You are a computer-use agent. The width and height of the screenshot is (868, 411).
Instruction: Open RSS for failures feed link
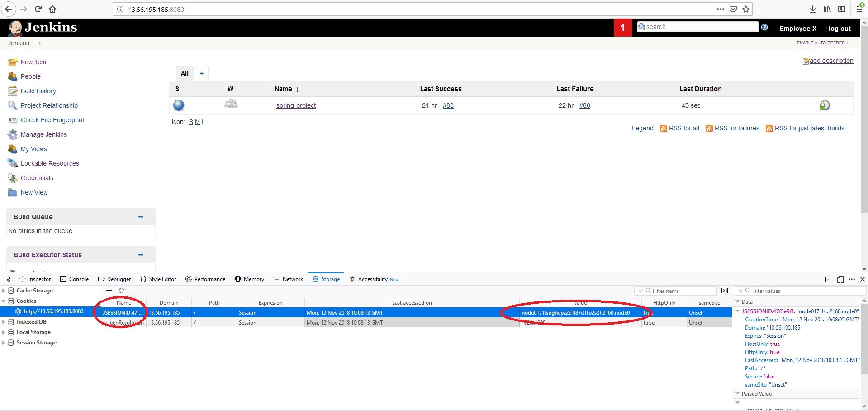pyautogui.click(x=737, y=128)
